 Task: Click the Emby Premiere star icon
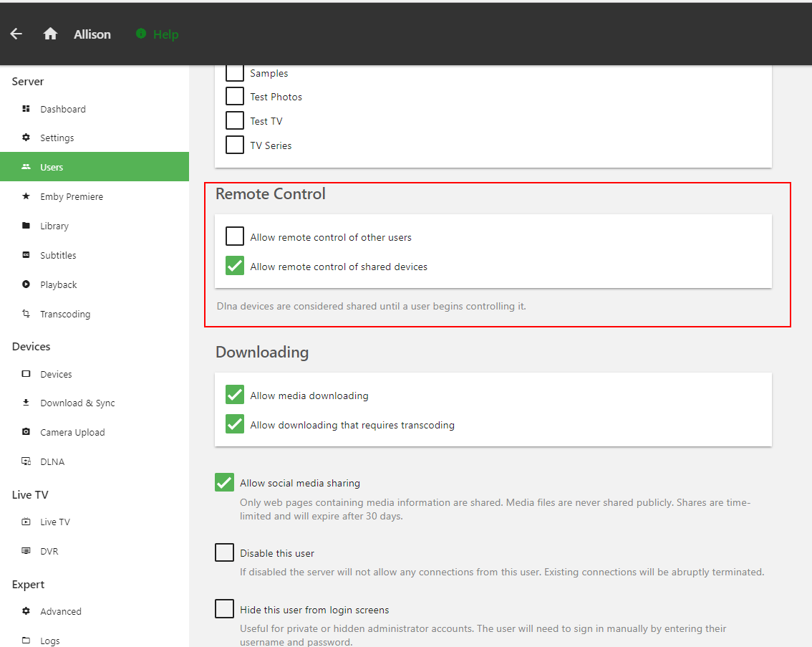coord(26,196)
